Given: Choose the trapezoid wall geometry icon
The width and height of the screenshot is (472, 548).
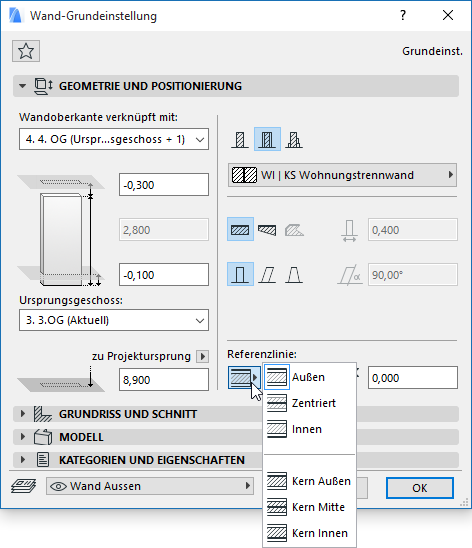Looking at the screenshot, I should 267,230.
